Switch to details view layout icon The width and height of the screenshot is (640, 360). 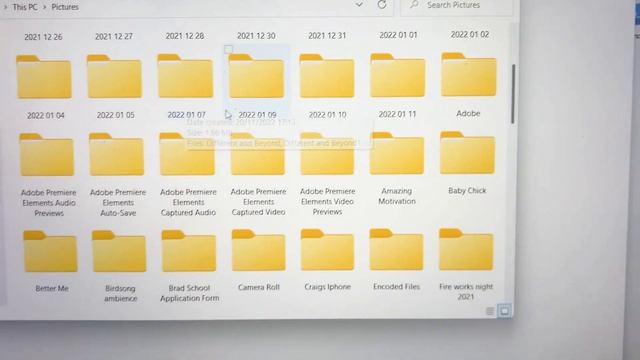tap(490, 311)
